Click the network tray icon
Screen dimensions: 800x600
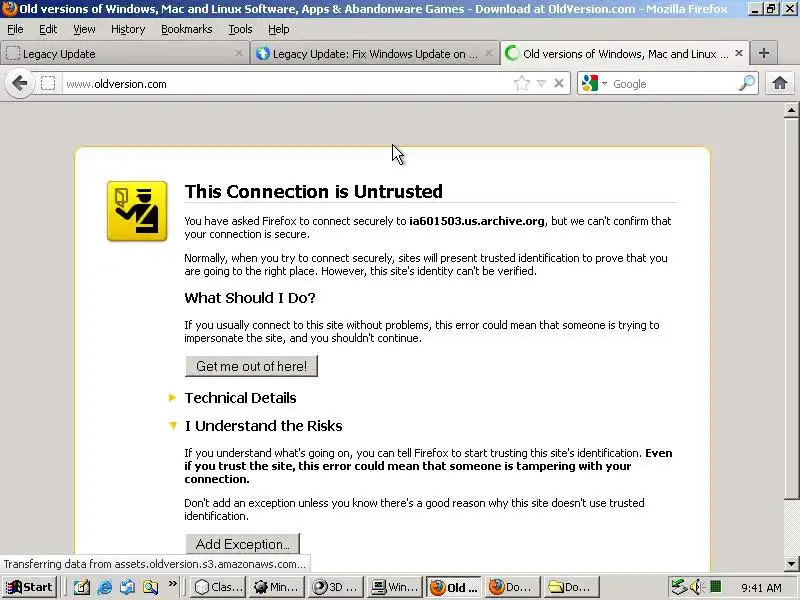pos(679,587)
